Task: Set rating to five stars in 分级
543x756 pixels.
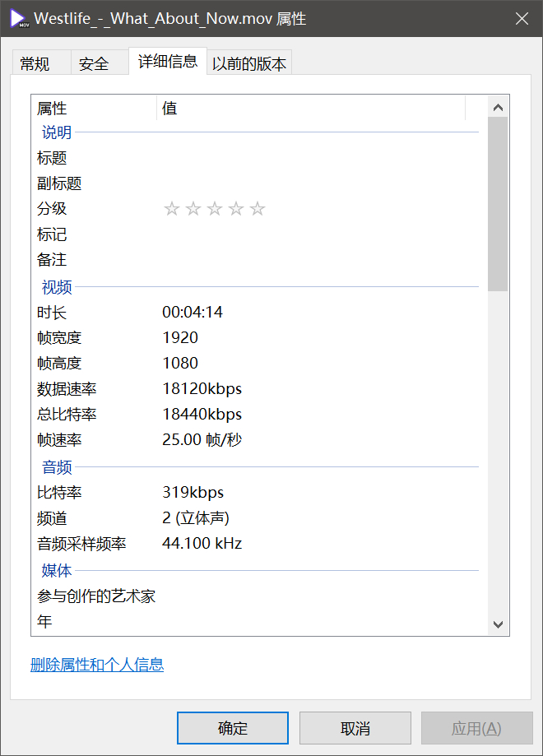Action: 258,209
